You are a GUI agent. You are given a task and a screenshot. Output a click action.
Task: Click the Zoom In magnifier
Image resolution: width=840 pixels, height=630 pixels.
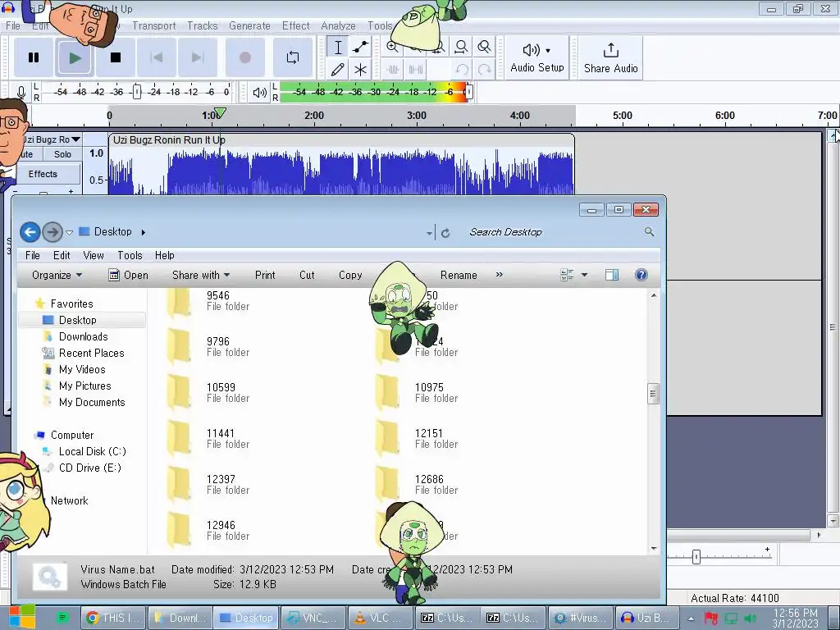coord(393,47)
